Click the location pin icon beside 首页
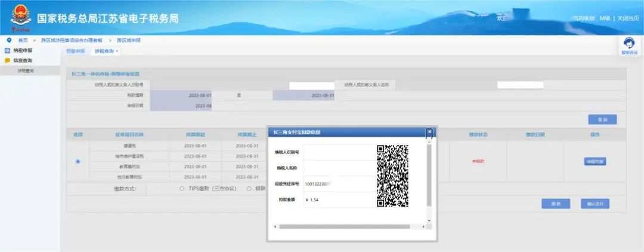 pyautogui.click(x=8, y=40)
